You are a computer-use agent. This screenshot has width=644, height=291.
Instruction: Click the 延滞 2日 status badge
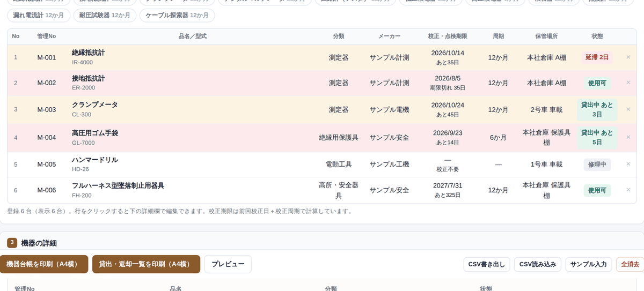point(597,57)
